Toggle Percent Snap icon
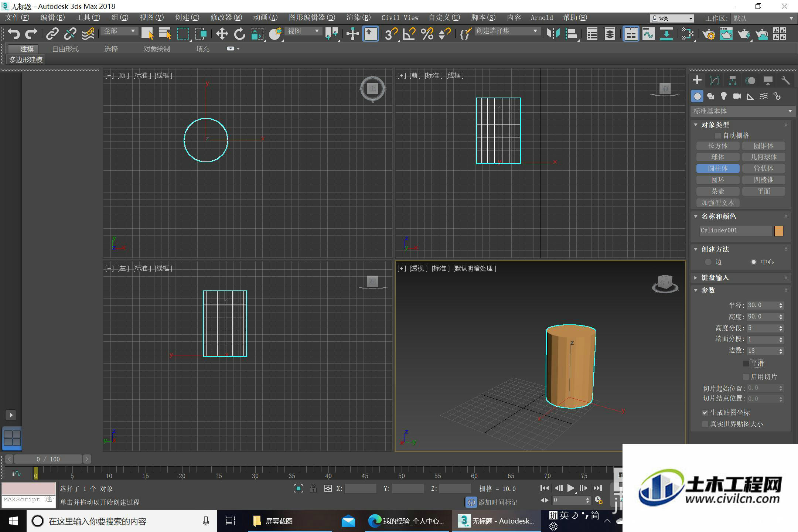Viewport: 798px width, 532px height. click(427, 34)
